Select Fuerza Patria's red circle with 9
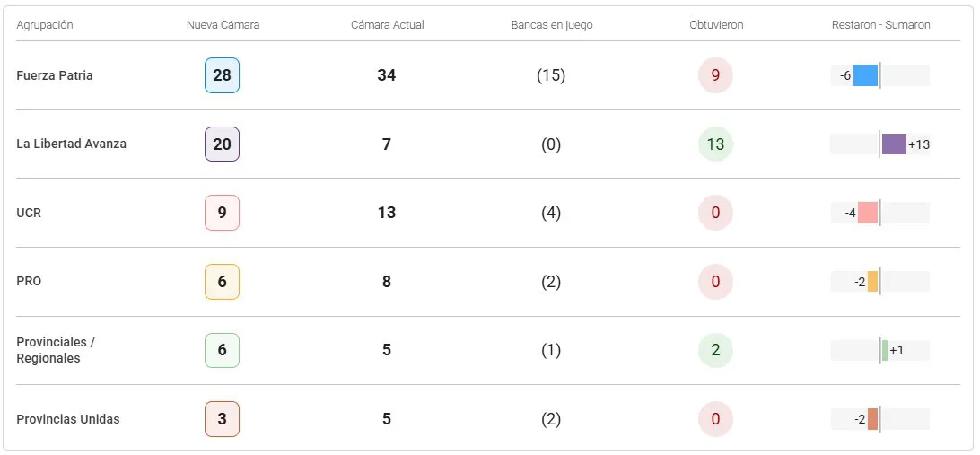This screenshot has width=980, height=455. (715, 75)
